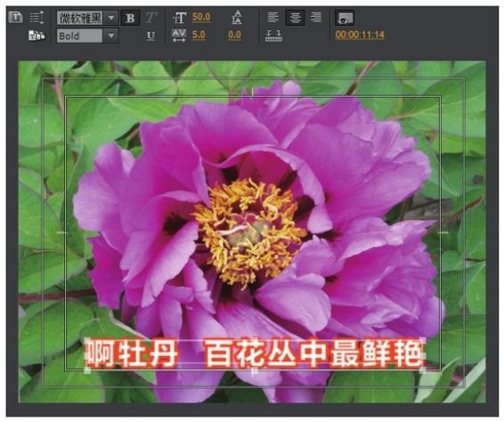The height and width of the screenshot is (422, 504).
Task: Click the kerning value 5.0
Action: [199, 35]
